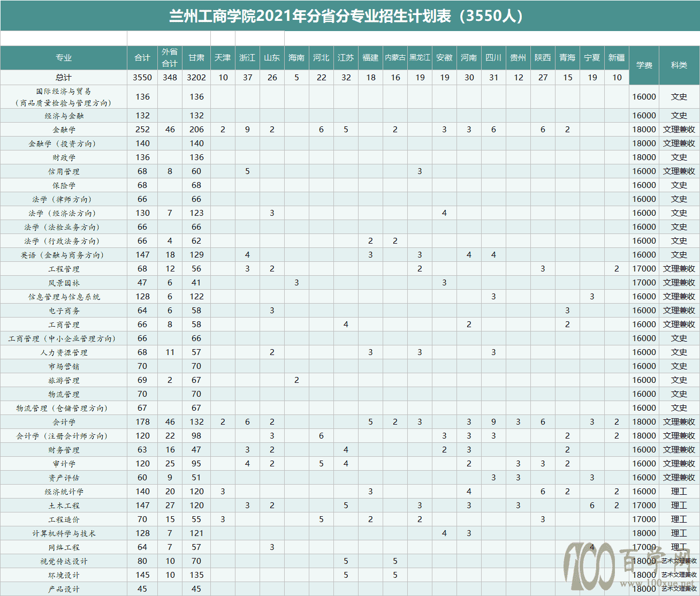Select the 甘肃 column header

pyautogui.click(x=196, y=58)
